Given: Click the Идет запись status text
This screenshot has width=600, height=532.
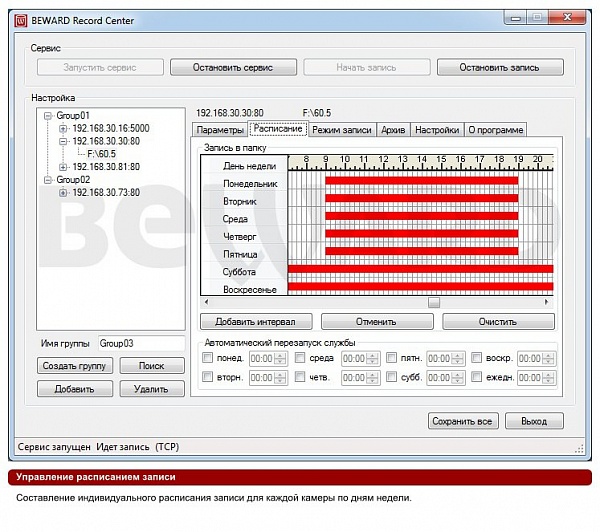Looking at the screenshot, I should (x=123, y=447).
